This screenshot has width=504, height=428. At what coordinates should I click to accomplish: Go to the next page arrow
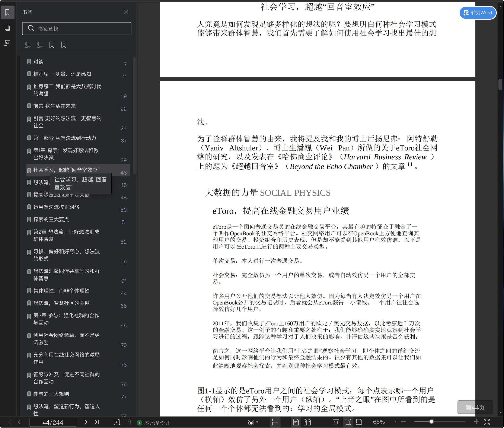[x=86, y=422]
